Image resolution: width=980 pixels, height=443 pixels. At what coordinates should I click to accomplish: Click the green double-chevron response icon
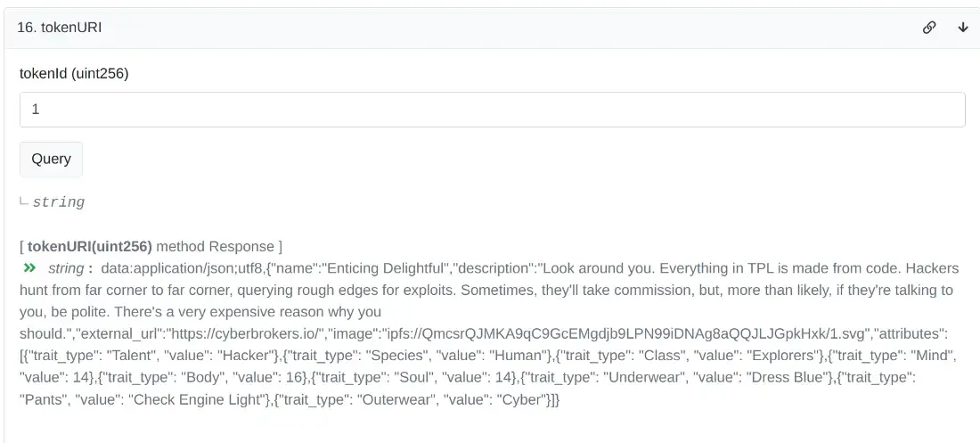(30, 268)
